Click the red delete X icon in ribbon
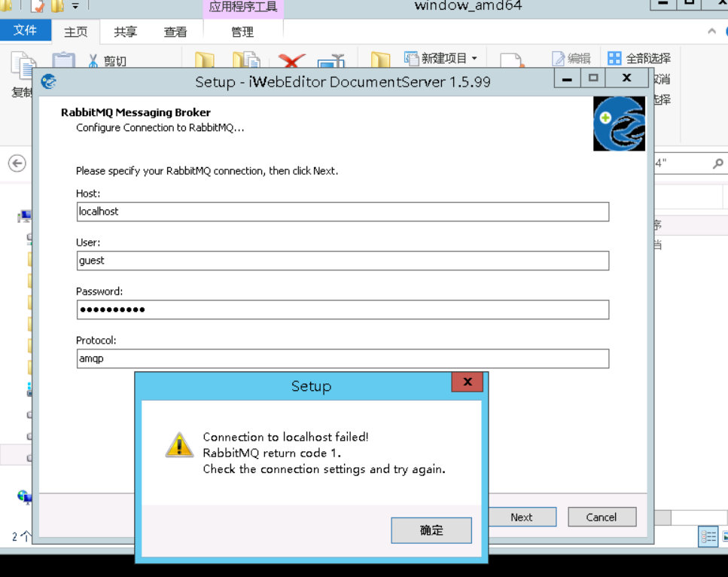728x577 pixels. (x=291, y=61)
